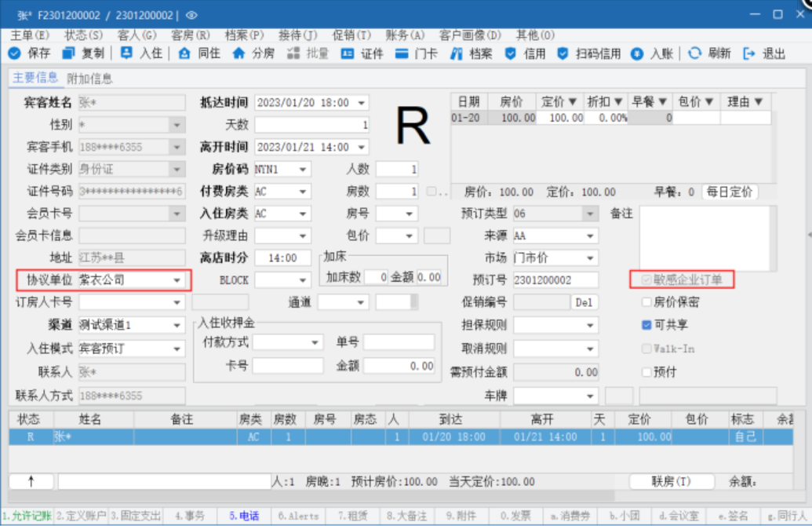
Task: Enable the 预付 checkbox
Action: pos(646,371)
